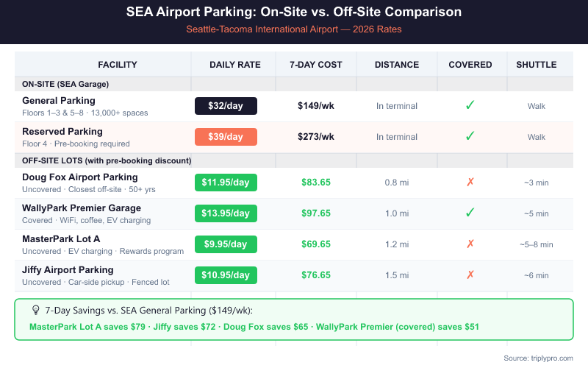Select the $9.95/day MasterPark rate badge
The width and height of the screenshot is (588, 368).
tap(226, 244)
